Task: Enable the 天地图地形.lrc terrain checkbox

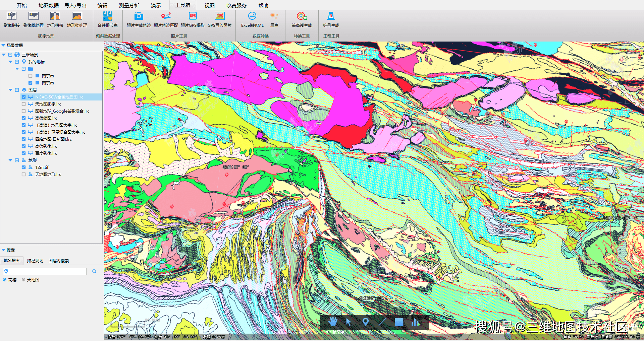Action: pos(23,174)
